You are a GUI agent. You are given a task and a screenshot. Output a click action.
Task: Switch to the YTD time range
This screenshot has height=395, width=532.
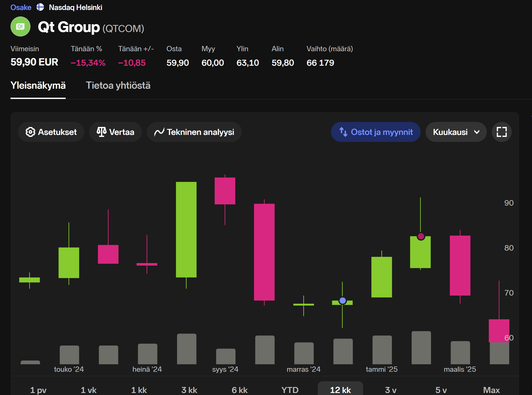pos(290,390)
